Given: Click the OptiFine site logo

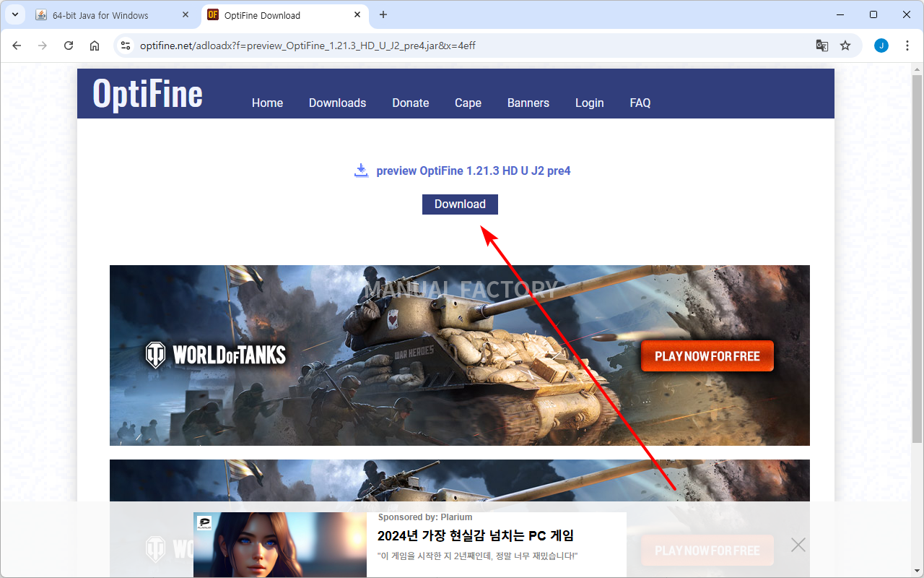Looking at the screenshot, I should coord(147,93).
